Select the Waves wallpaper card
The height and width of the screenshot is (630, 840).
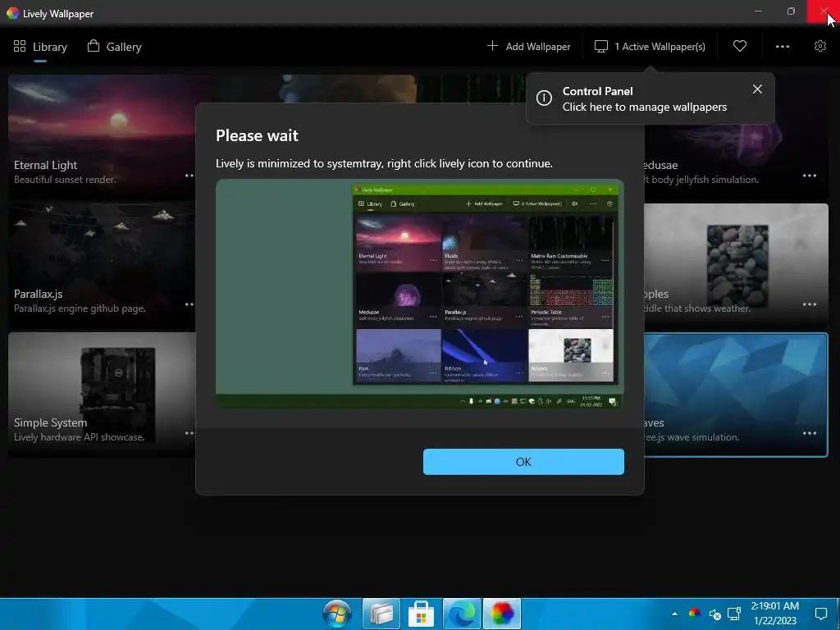736,395
